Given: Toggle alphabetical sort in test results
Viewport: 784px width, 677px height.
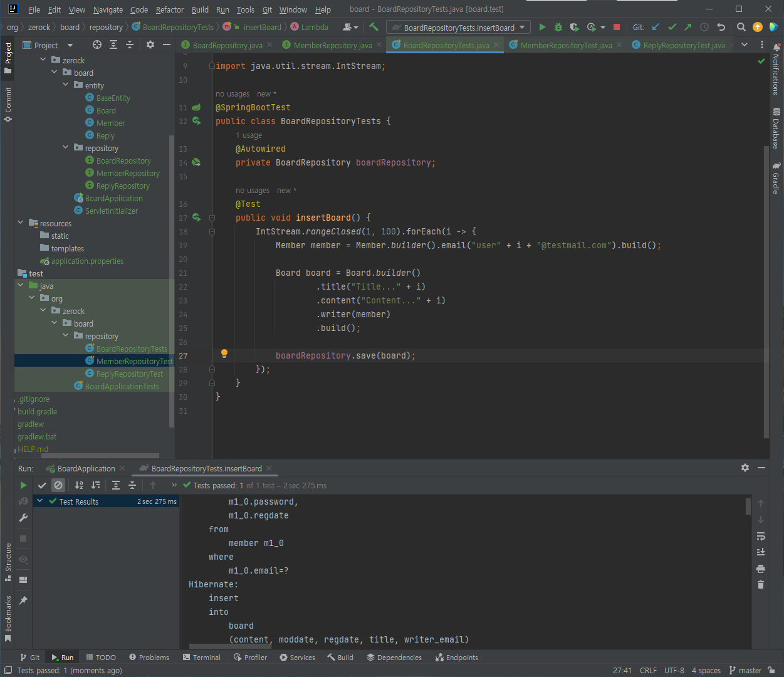Looking at the screenshot, I should click(x=79, y=485).
